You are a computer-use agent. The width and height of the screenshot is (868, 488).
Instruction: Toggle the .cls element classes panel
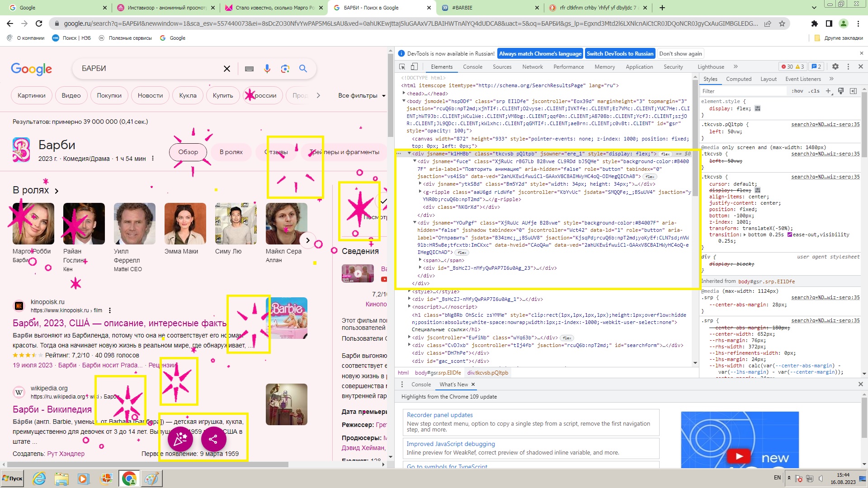coord(814,91)
